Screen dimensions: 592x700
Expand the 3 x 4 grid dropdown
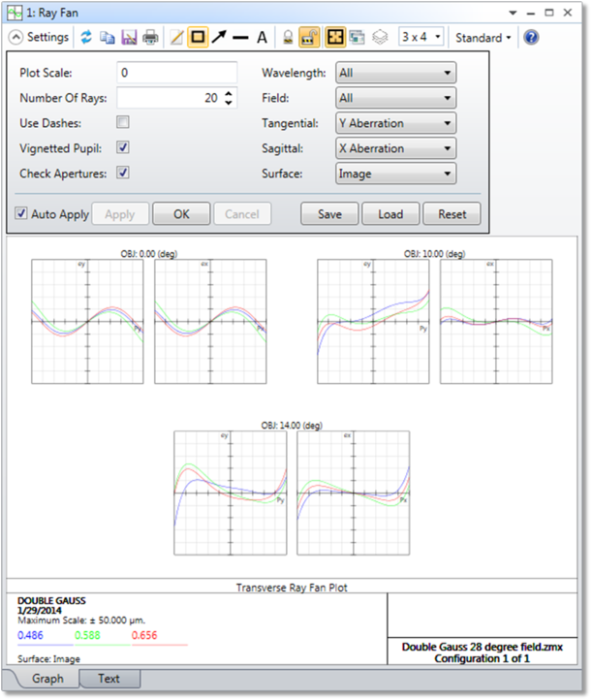[x=421, y=37]
